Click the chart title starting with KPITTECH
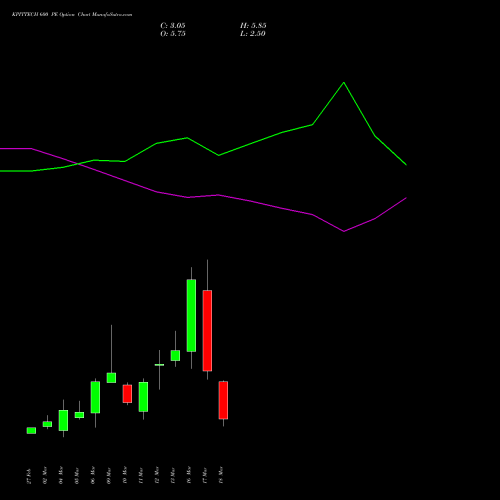Viewport: 500px width, 500px height. click(x=72, y=15)
